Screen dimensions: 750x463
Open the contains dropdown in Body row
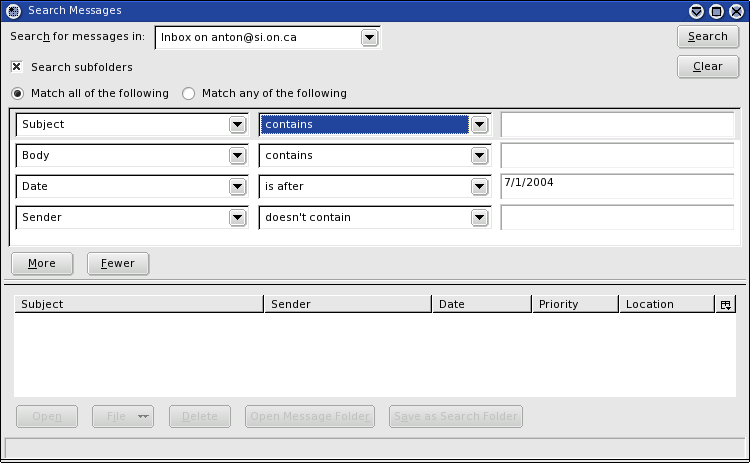coord(479,155)
